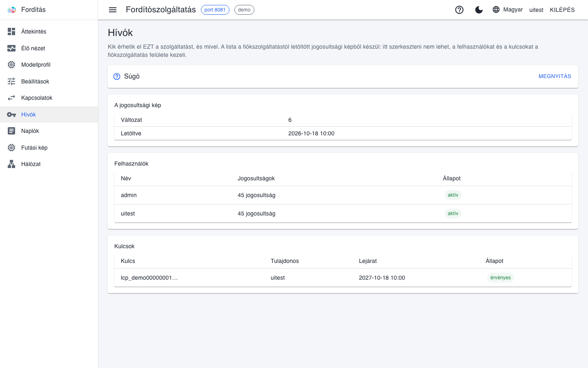Click the lcp_demo00000001… key cell
This screenshot has height=368, width=588.
click(149, 278)
